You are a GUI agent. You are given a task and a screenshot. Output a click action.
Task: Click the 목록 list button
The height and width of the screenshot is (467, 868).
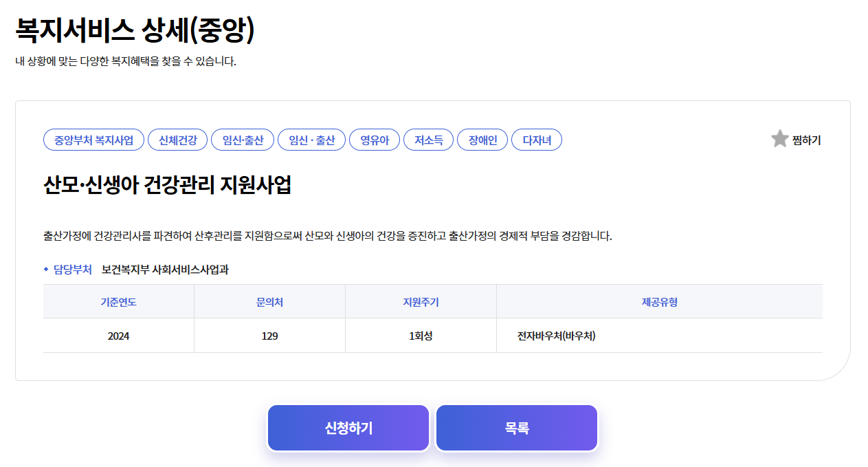pos(516,427)
